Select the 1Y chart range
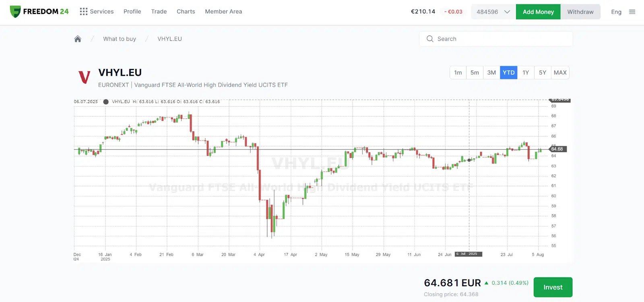Screen dimensions: 644x302 [526, 72]
